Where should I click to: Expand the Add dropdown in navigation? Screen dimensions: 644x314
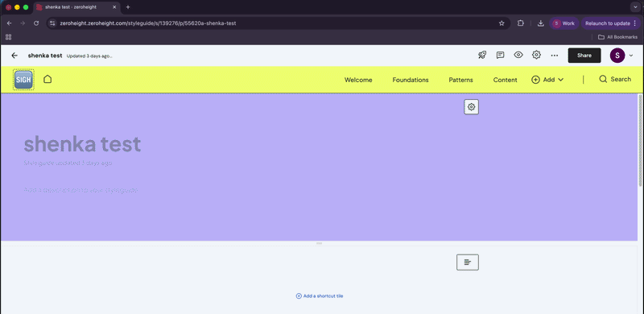point(547,80)
